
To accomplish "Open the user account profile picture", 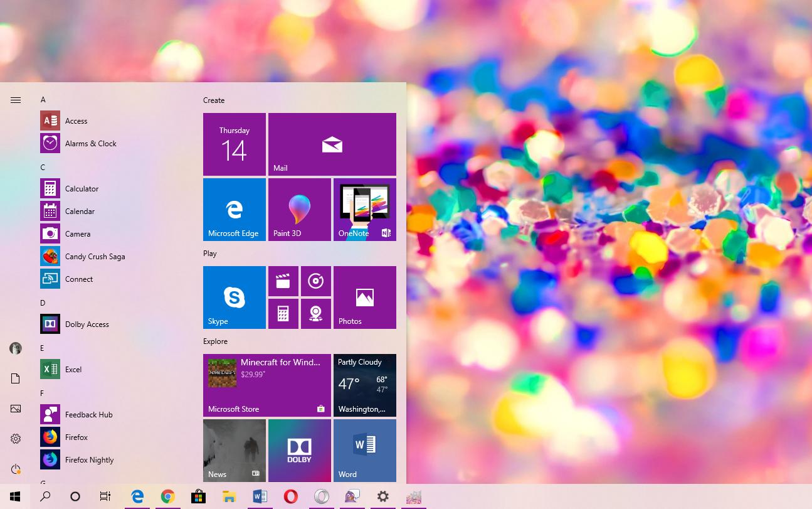I will pos(15,348).
